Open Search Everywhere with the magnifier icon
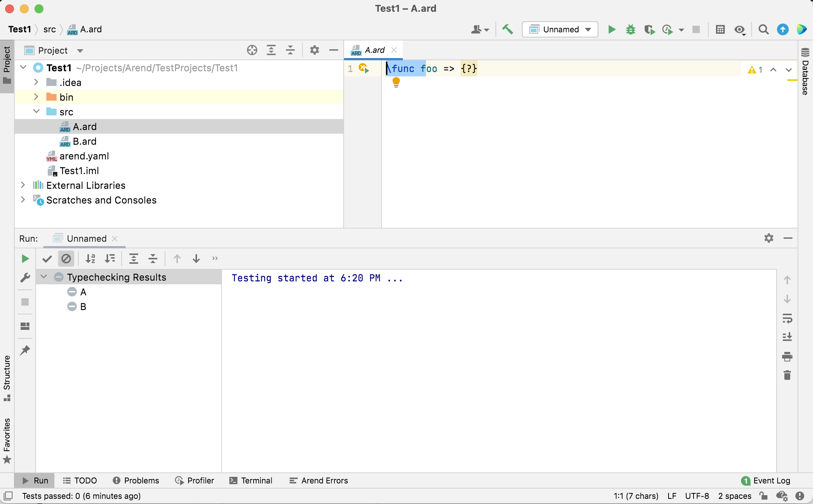Viewport: 813px width, 504px height. pos(764,29)
